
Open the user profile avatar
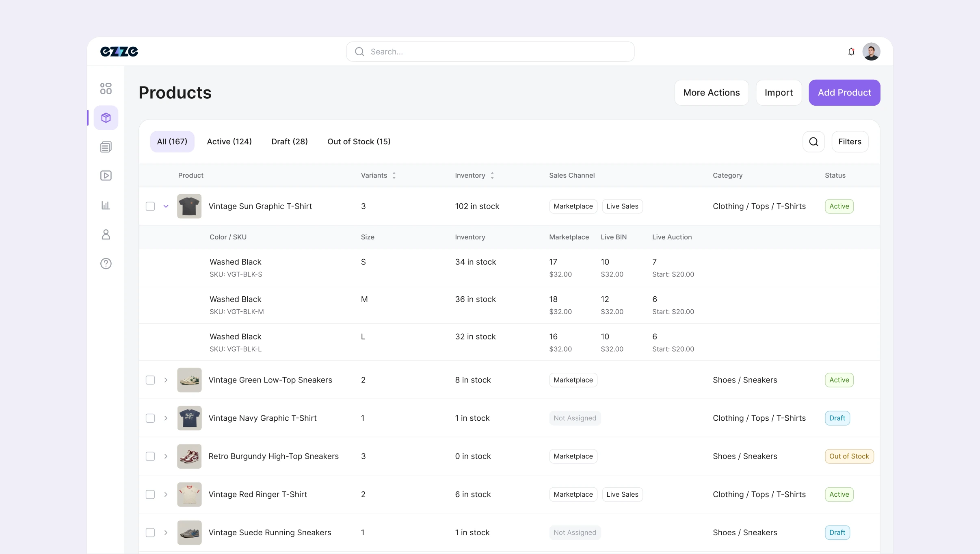(872, 52)
